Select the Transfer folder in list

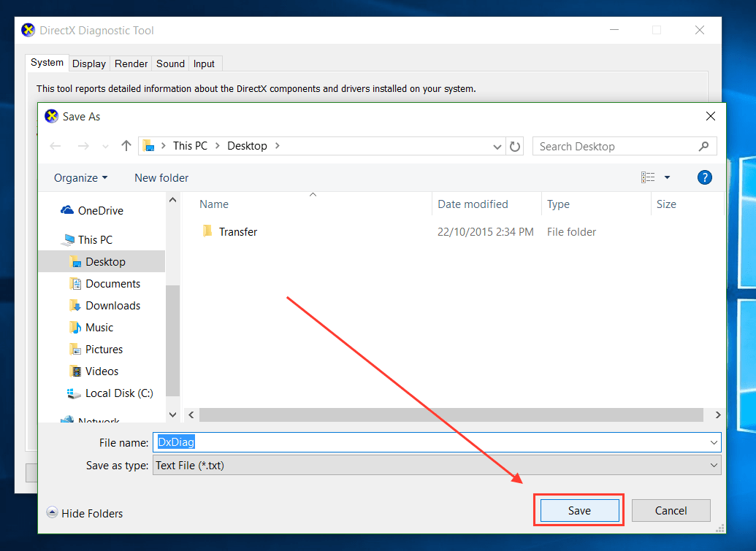click(238, 232)
